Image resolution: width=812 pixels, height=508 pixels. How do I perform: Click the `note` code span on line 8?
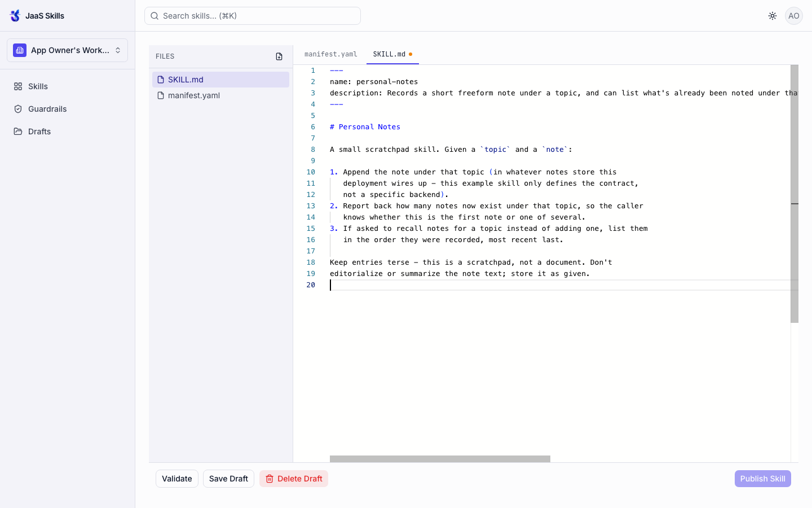pyautogui.click(x=555, y=150)
